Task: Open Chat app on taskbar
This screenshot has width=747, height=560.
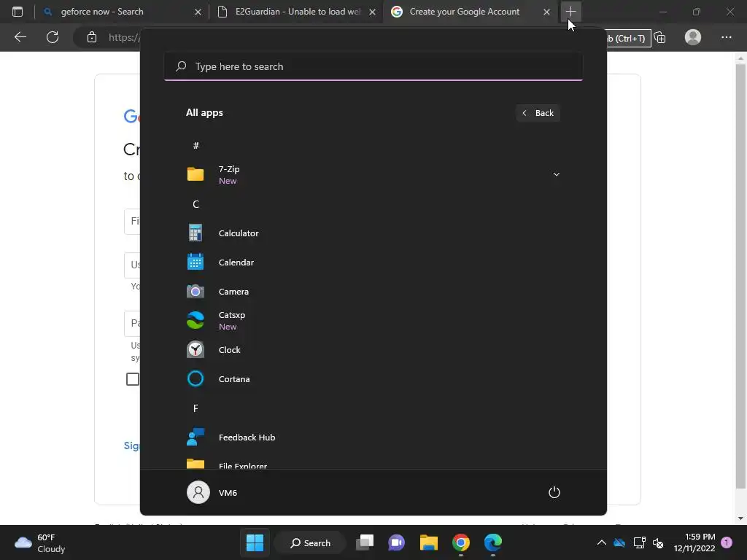Action: (396, 542)
